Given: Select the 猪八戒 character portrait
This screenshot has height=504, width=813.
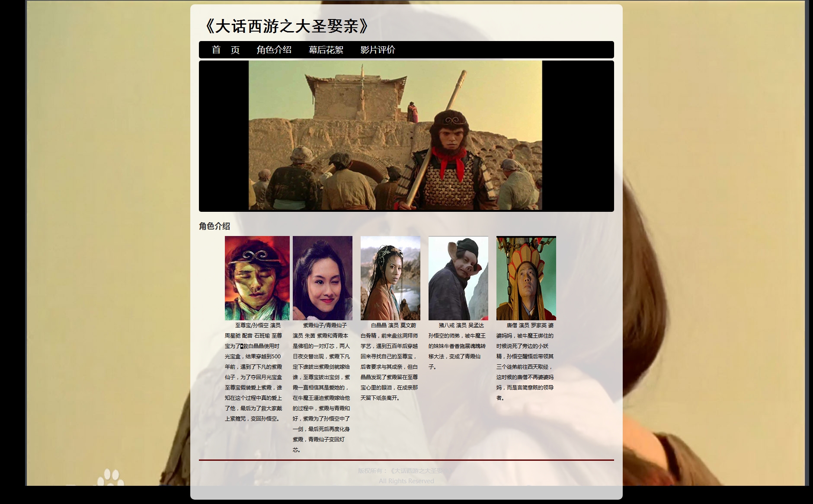Looking at the screenshot, I should coord(458,278).
